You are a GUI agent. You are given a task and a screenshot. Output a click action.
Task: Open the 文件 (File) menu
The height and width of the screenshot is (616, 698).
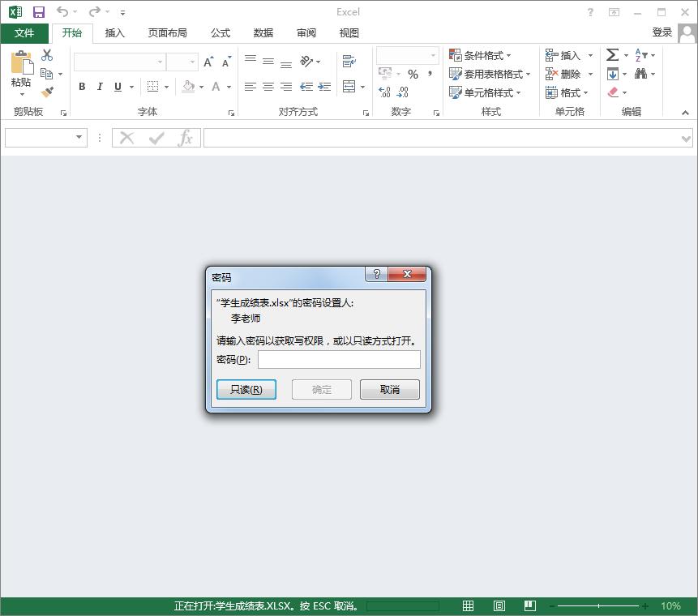pyautogui.click(x=24, y=33)
